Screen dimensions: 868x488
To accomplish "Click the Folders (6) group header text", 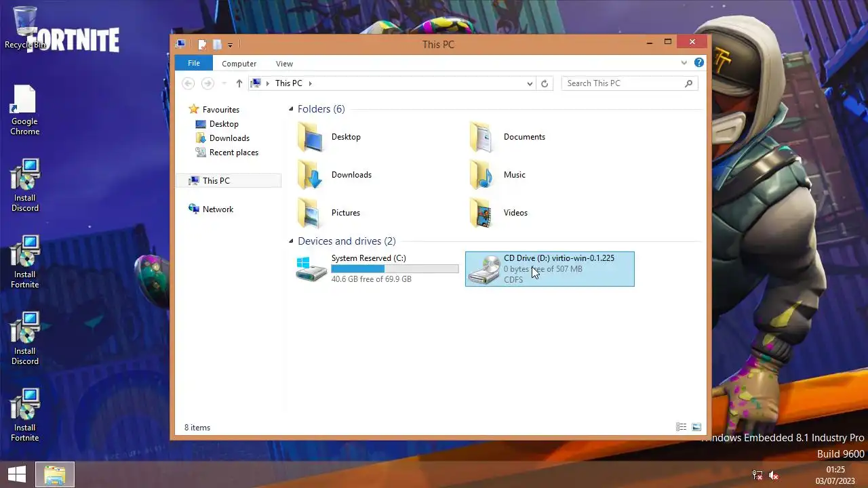I will 321,109.
